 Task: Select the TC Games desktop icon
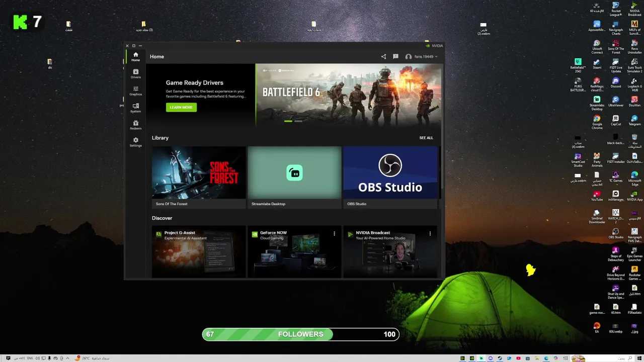pyautogui.click(x=616, y=176)
